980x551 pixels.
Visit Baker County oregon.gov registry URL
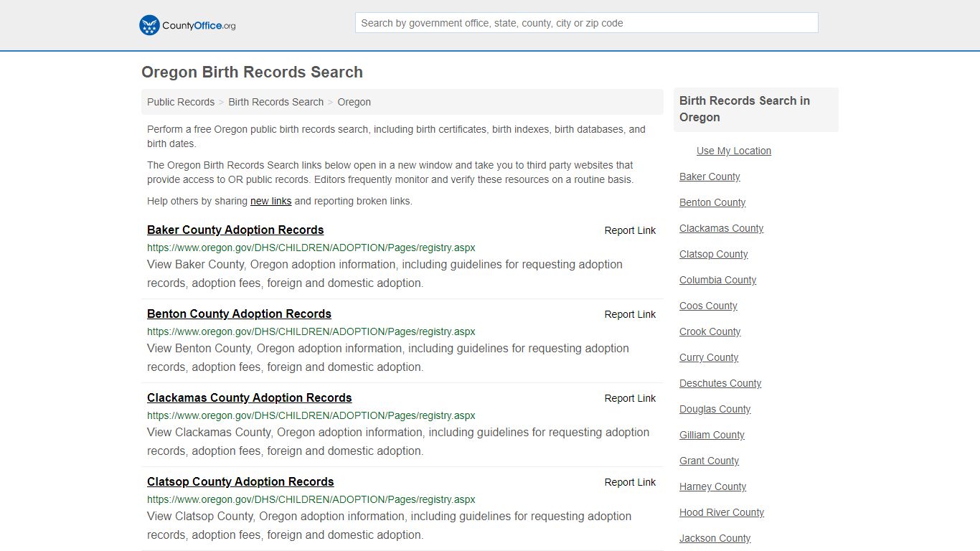tap(311, 248)
